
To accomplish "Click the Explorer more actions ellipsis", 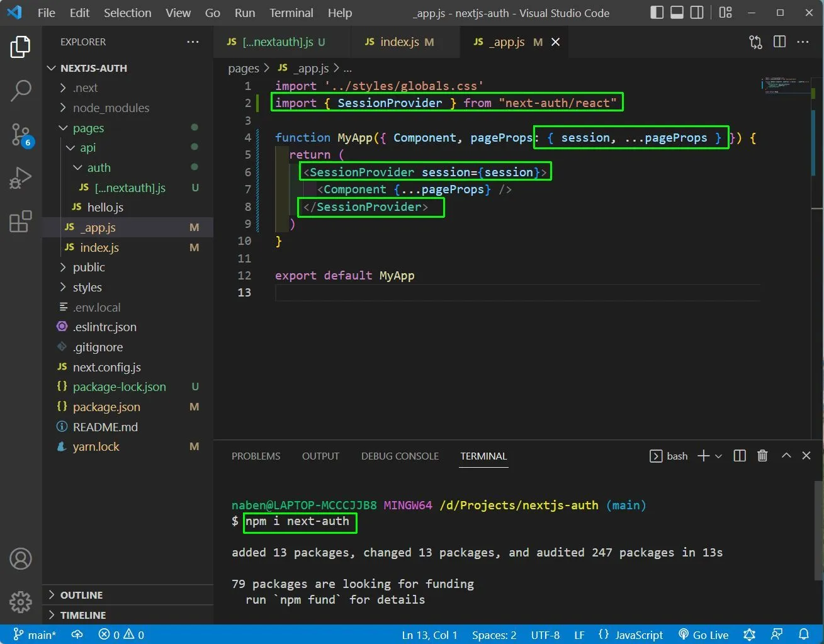I will click(x=193, y=42).
